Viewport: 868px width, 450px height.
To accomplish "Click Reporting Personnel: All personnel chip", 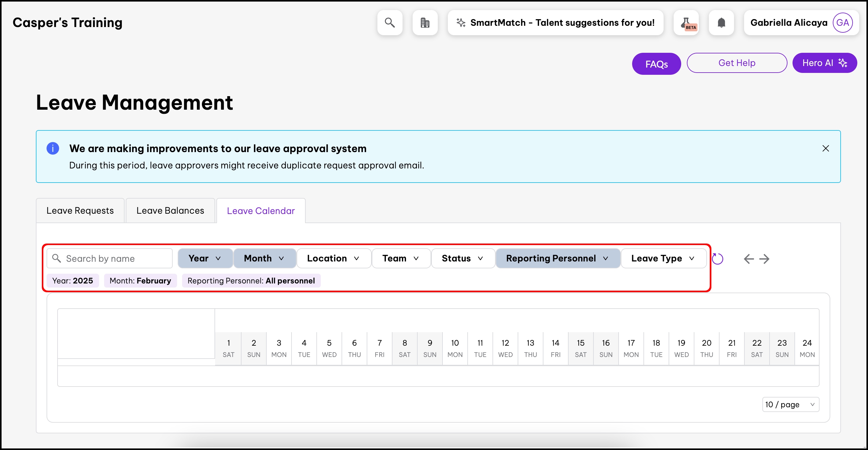I will coord(251,281).
